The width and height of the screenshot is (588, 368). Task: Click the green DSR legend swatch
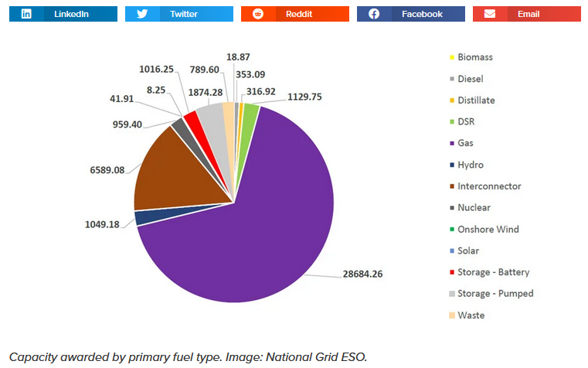click(x=450, y=122)
